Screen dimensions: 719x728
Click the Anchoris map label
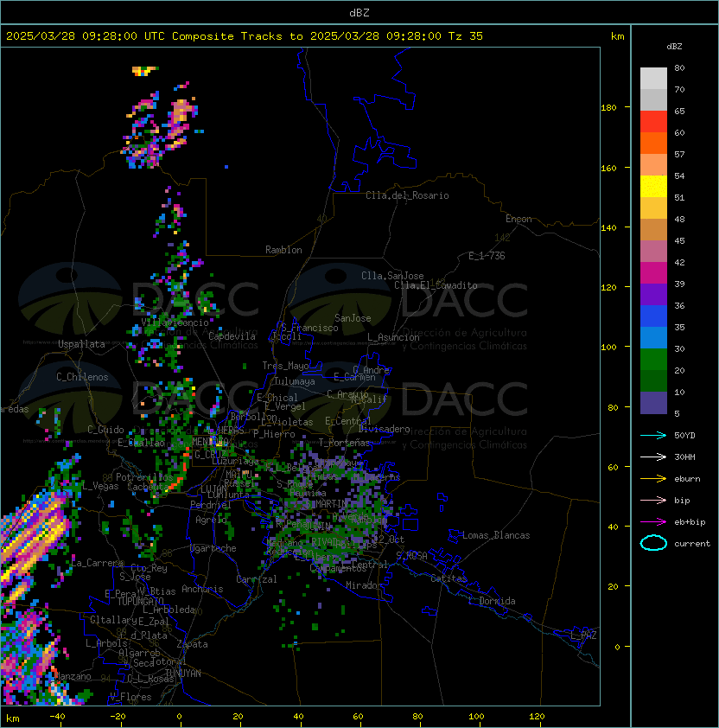[x=202, y=589]
